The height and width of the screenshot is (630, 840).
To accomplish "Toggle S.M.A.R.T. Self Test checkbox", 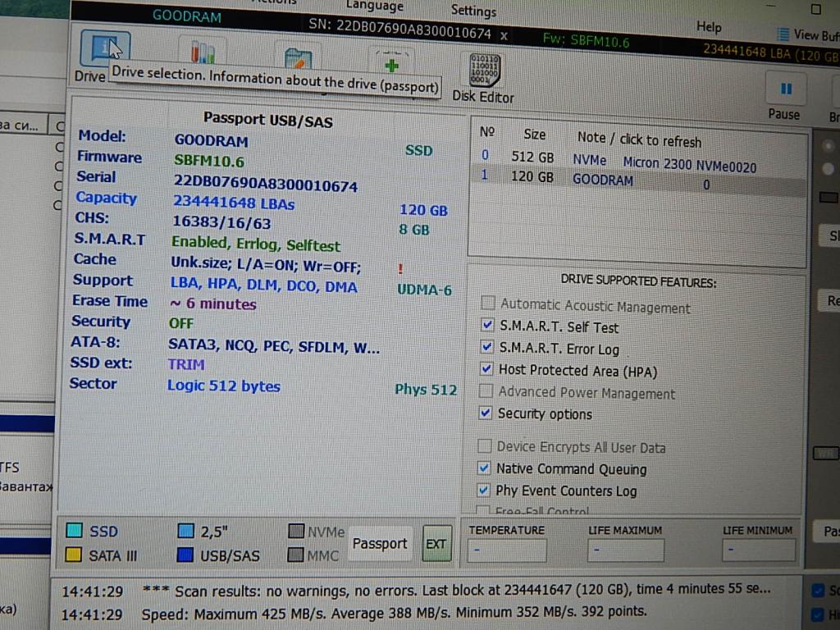I will (x=487, y=326).
